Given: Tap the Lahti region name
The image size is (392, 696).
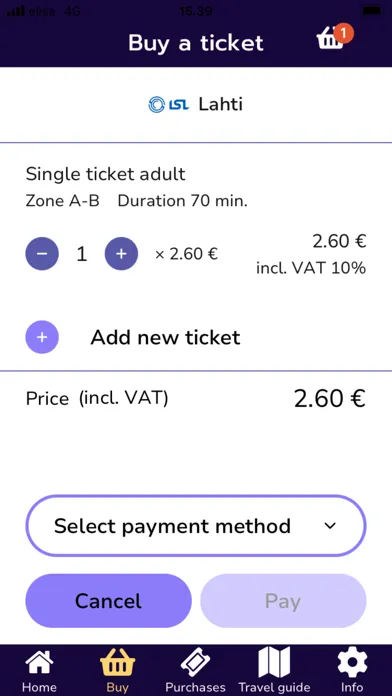Looking at the screenshot, I should [x=220, y=105].
